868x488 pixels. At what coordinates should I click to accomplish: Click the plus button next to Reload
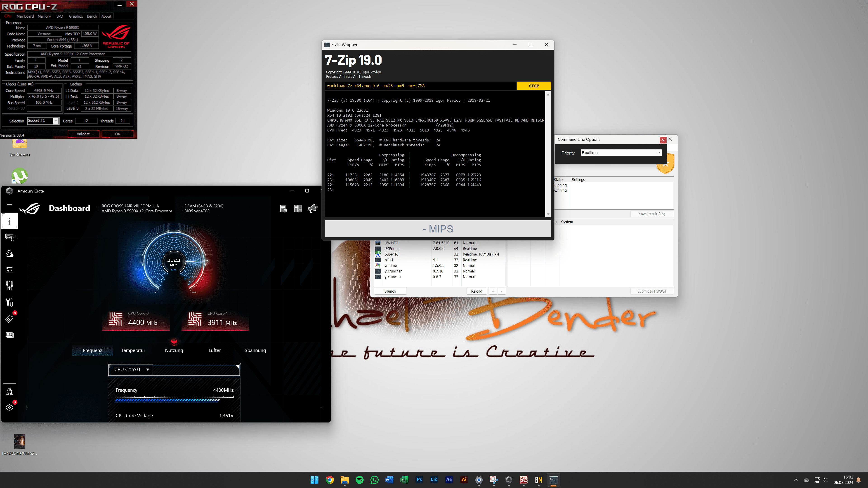493,291
